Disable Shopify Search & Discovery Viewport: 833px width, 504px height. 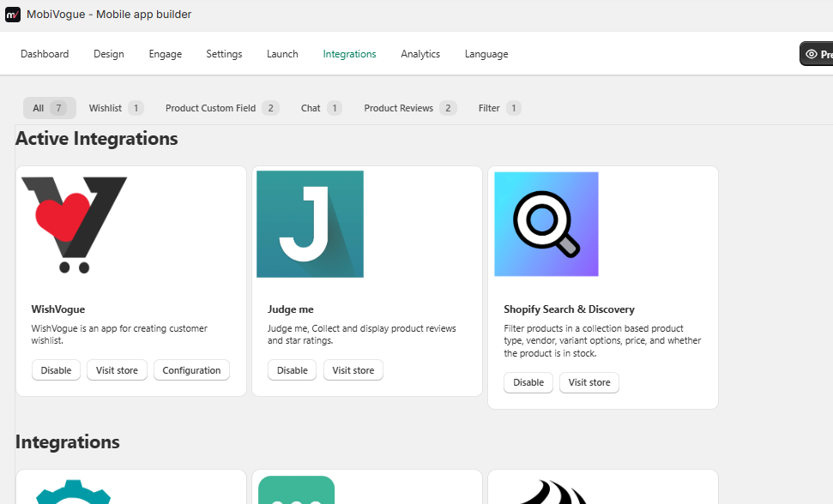pos(528,382)
